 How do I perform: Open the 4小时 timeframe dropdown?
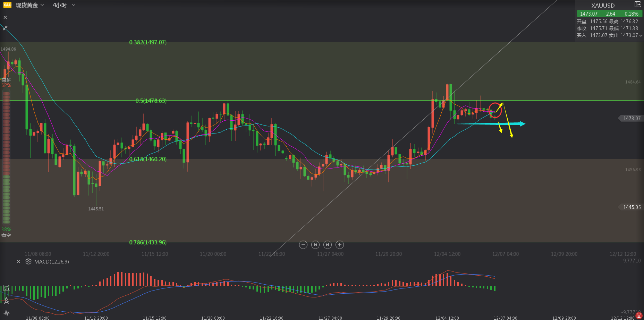(x=64, y=5)
